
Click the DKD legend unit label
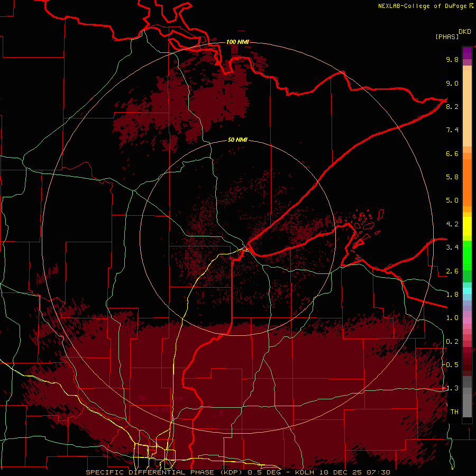[x=465, y=32]
